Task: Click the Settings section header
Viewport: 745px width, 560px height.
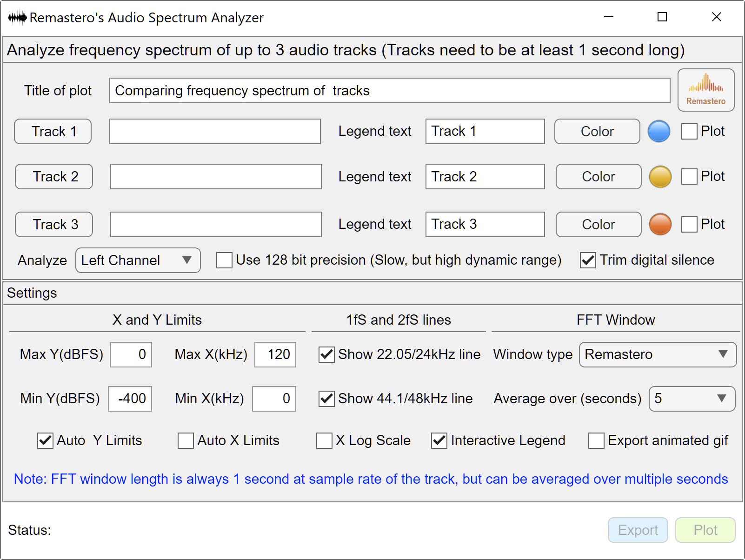Action: click(x=32, y=293)
